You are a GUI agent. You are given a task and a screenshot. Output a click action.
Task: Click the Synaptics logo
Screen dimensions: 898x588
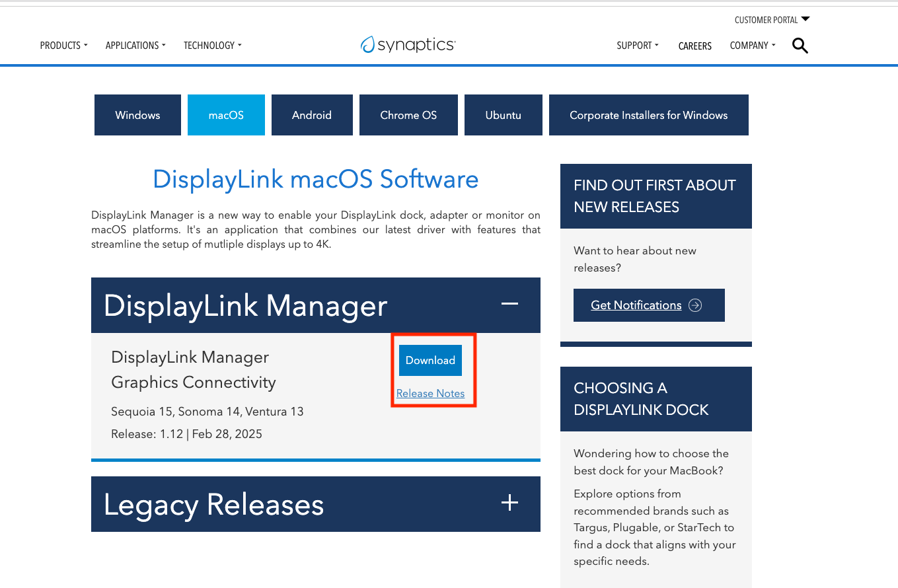click(x=408, y=44)
